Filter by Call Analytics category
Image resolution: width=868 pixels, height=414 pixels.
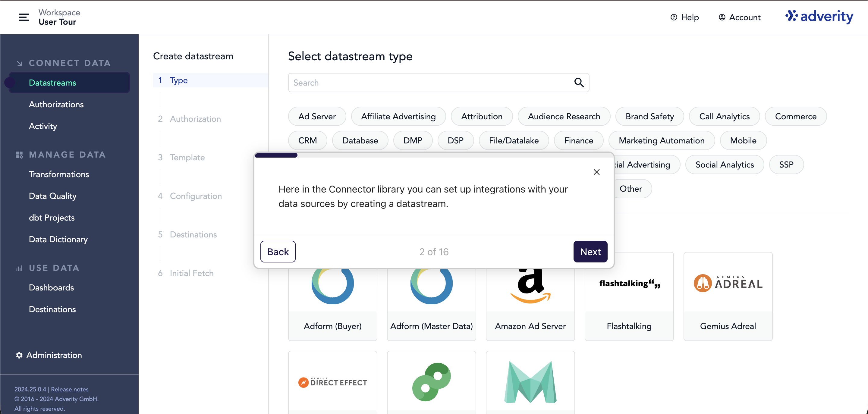tap(724, 116)
